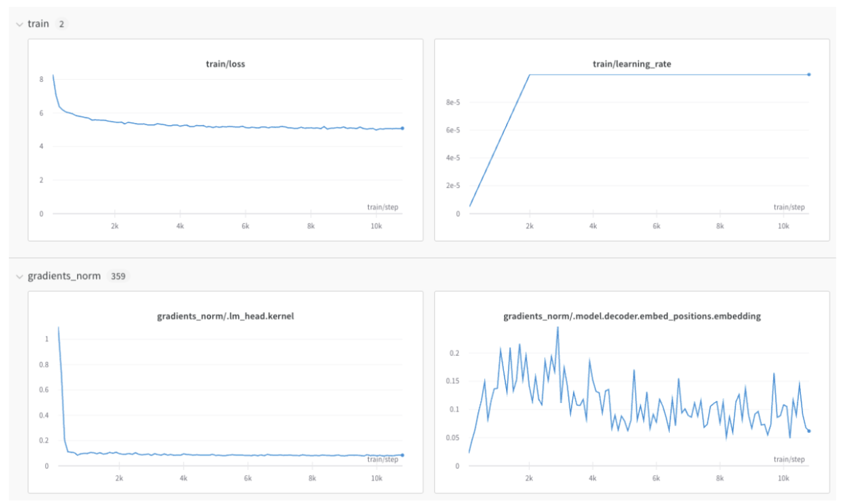Click the train/step axis label in train/loss chart

tap(382, 207)
